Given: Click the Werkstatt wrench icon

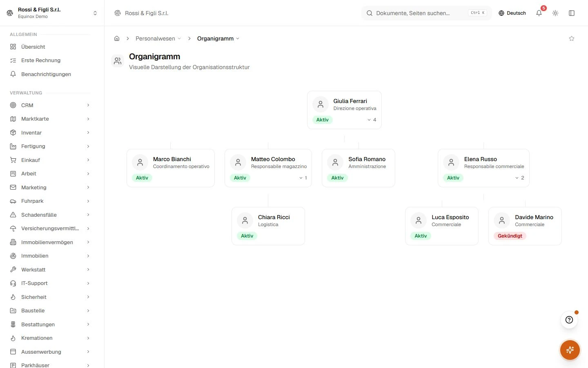Looking at the screenshot, I should (x=13, y=269).
